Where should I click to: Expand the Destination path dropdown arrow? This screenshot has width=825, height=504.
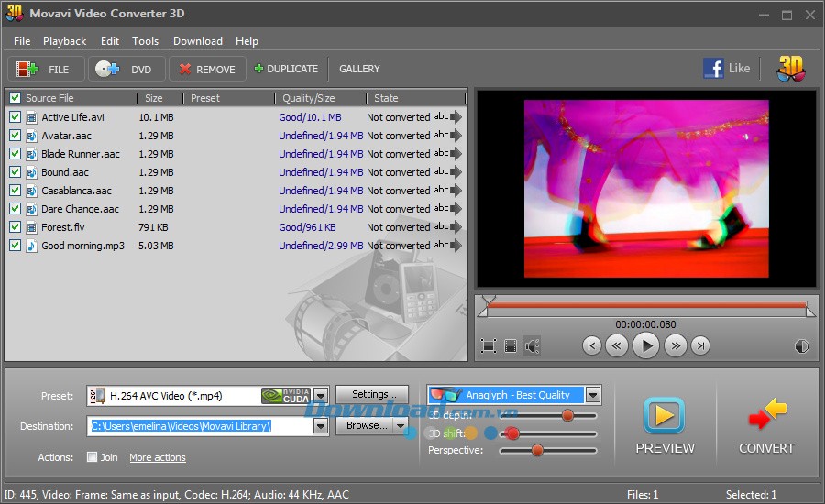[321, 426]
